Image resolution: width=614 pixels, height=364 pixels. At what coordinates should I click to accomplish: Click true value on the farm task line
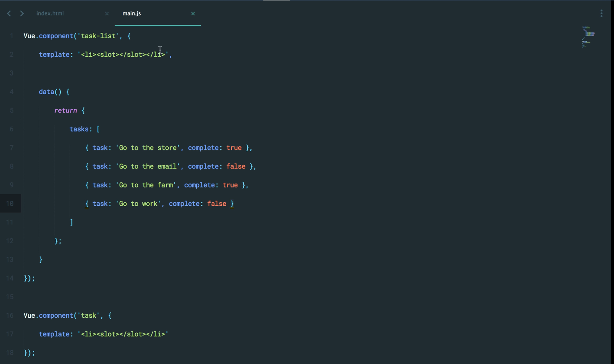coord(230,185)
